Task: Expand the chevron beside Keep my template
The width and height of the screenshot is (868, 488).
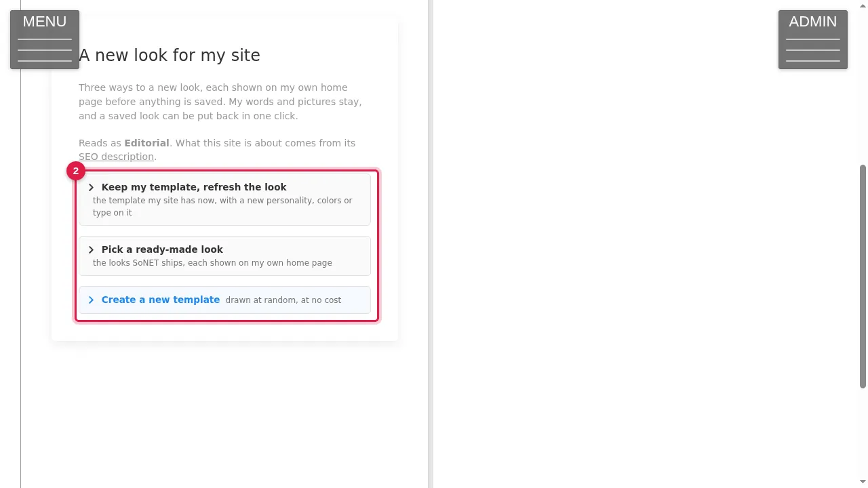Action: click(x=91, y=187)
